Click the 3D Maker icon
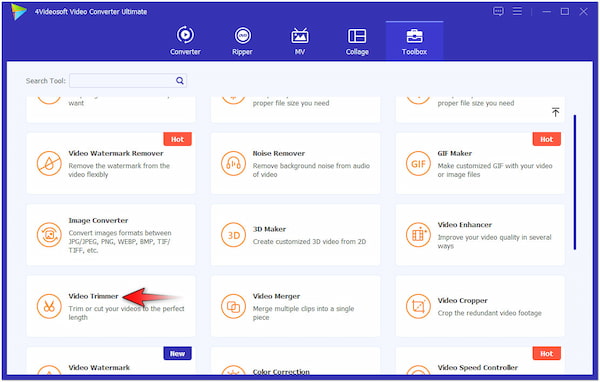The image size is (600, 382). pos(233,235)
